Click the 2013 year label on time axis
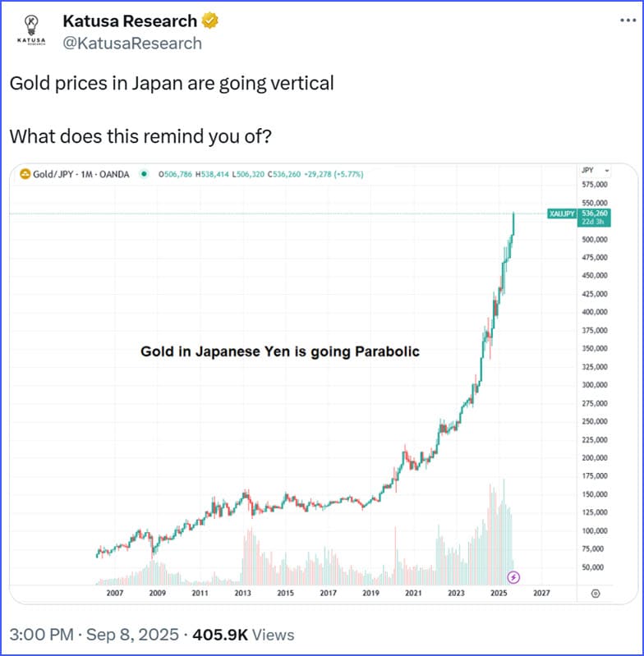644x656 pixels. pos(241,592)
